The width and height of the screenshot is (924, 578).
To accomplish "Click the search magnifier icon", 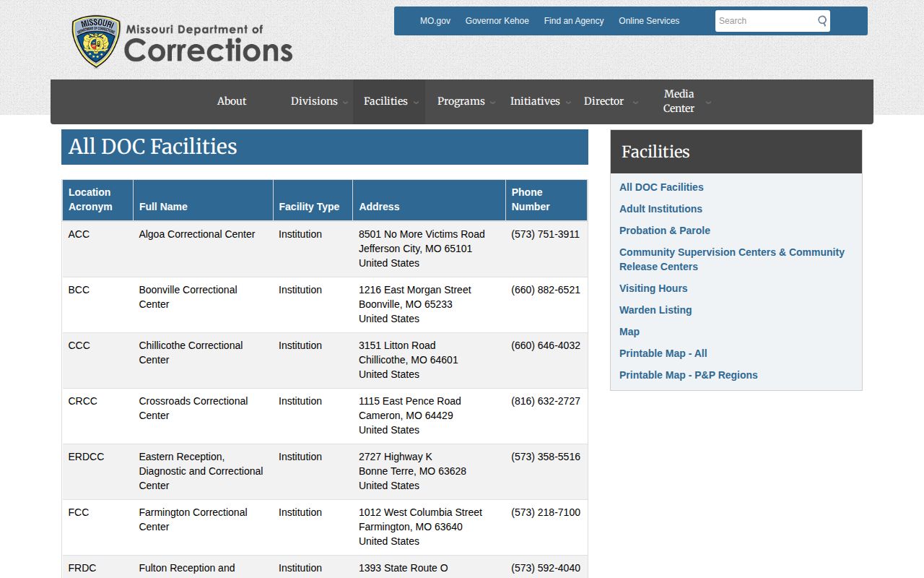I will coord(822,21).
